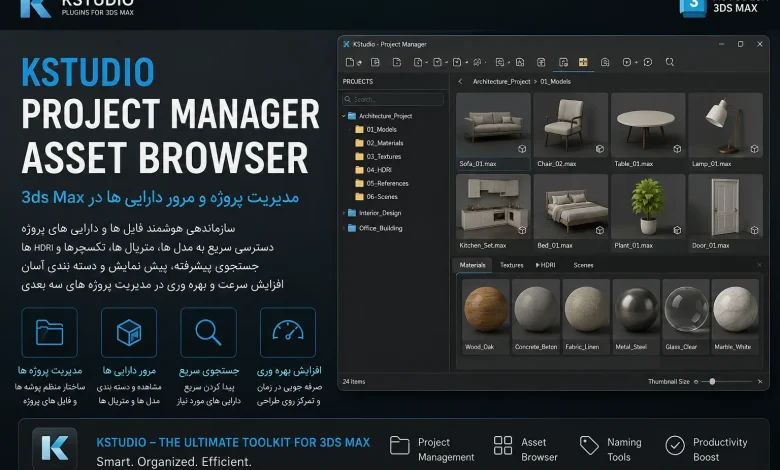Screen dimensions: 780x470
Task: Open the dropdown arrow beside the play square icon
Action: (636, 63)
